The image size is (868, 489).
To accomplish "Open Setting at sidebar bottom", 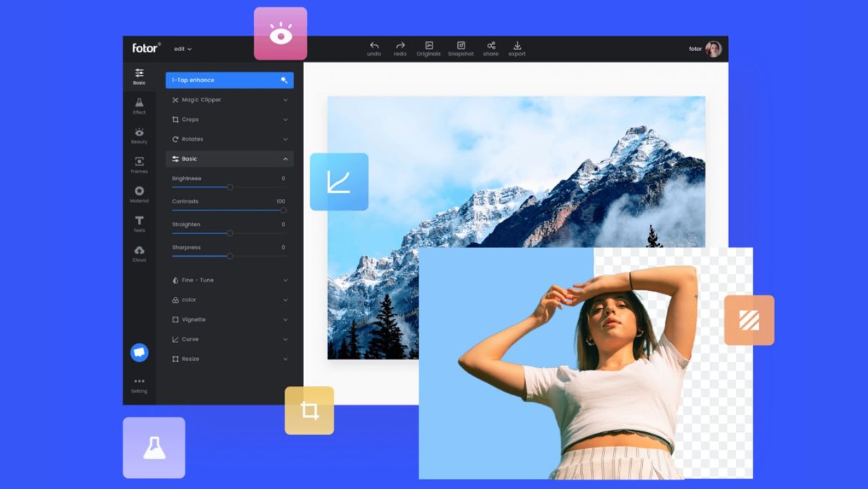I will click(x=139, y=385).
